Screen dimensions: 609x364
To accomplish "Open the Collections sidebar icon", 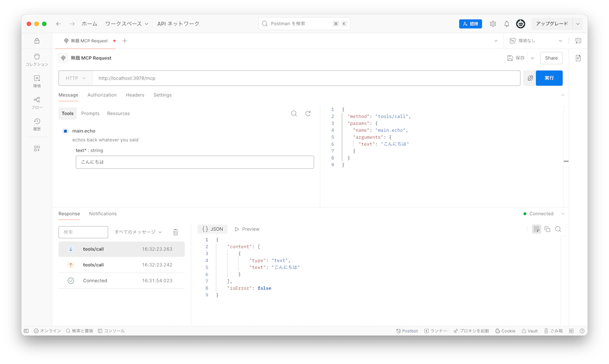I will (37, 60).
